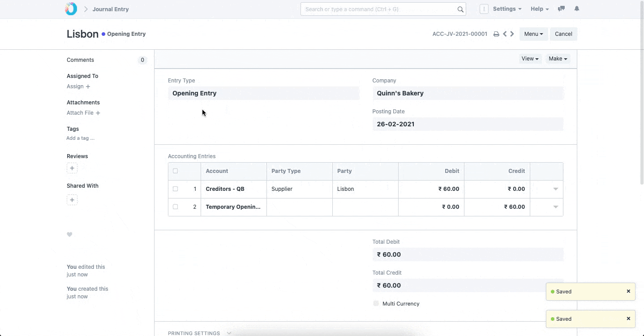Click the Creditors - QB account cell
This screenshot has width=644, height=336.
click(x=234, y=189)
